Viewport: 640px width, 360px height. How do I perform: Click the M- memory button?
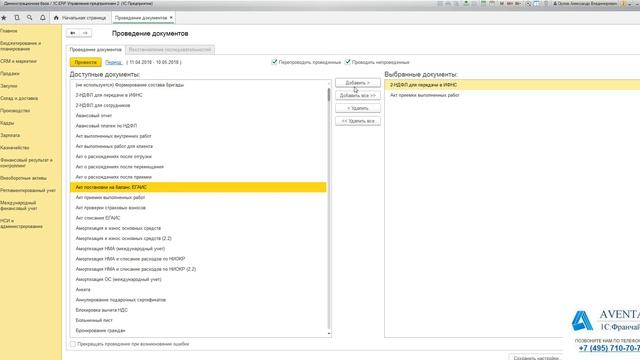518,4
